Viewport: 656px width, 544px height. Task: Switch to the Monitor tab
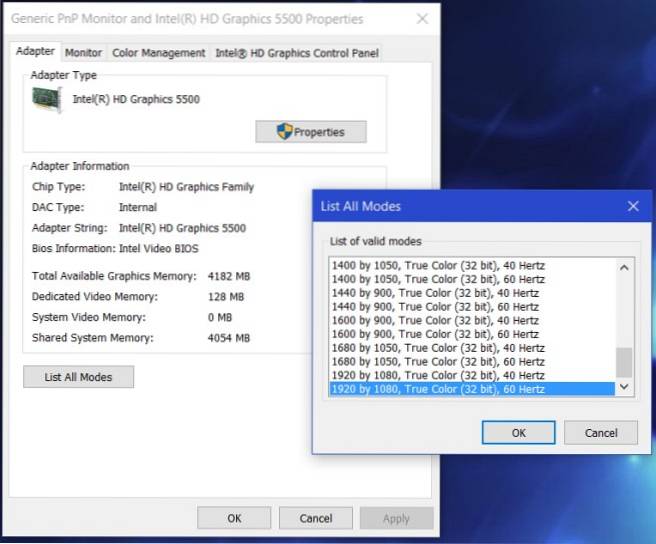click(83, 53)
